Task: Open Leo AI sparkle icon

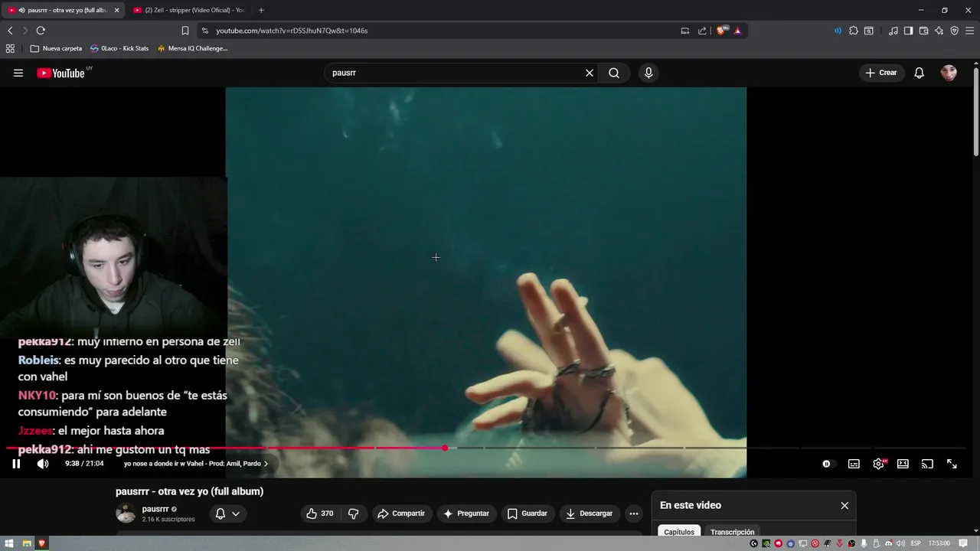Action: pos(939,31)
